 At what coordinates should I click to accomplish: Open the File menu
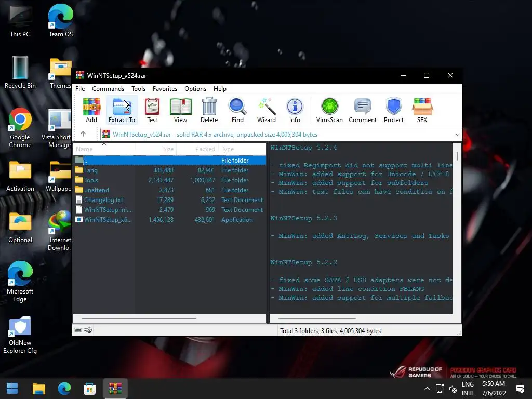pyautogui.click(x=80, y=88)
